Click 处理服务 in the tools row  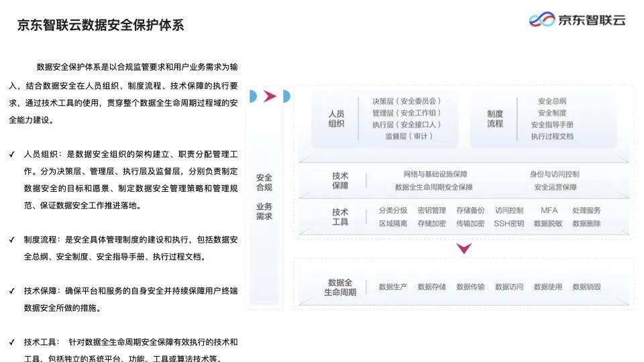click(586, 210)
